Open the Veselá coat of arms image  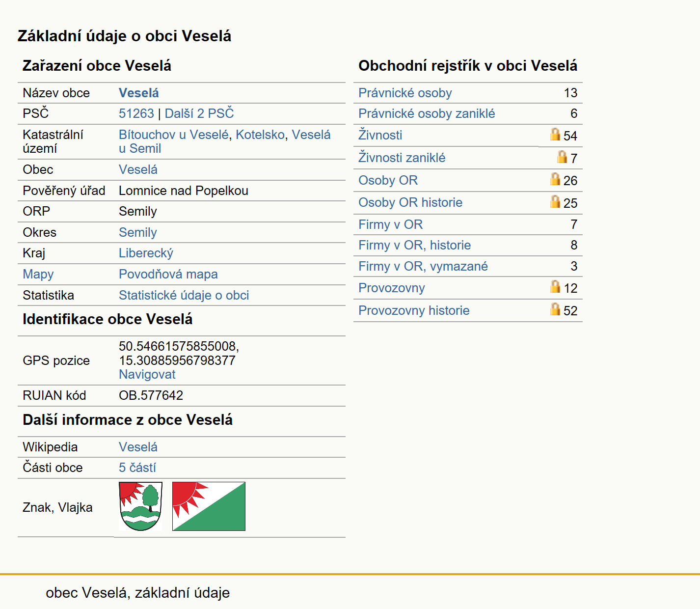140,506
